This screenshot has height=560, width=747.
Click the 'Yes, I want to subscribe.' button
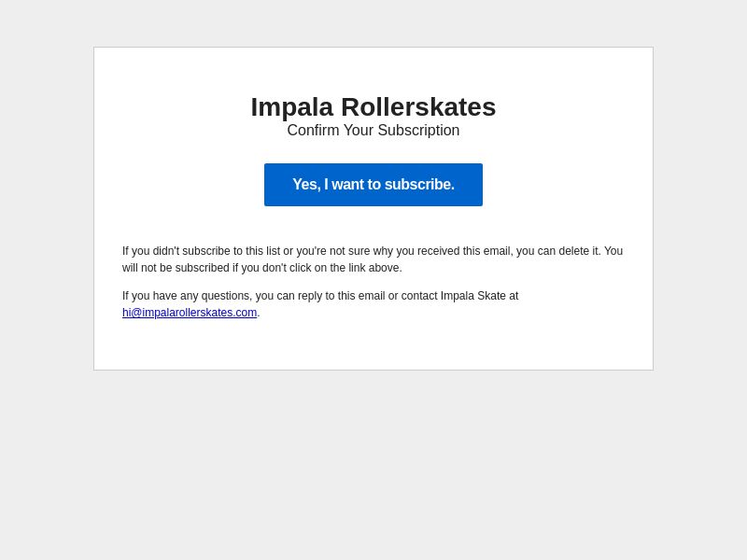click(373, 185)
